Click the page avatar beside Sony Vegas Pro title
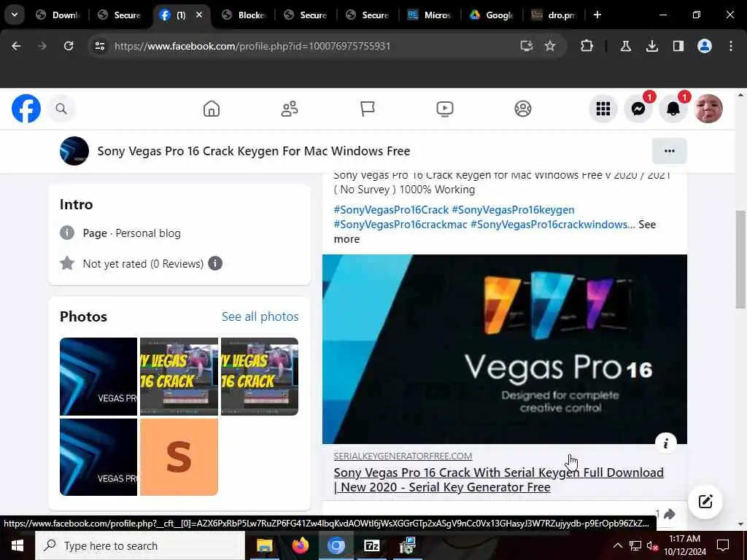 coord(74,151)
